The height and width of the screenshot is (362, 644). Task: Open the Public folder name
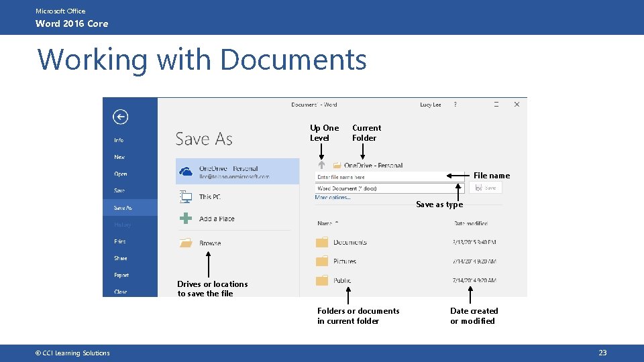coord(342,280)
